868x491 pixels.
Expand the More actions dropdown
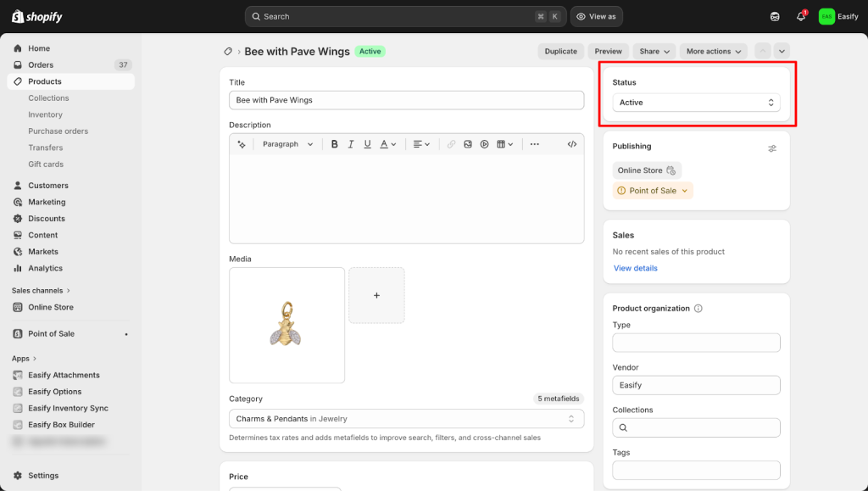(x=714, y=52)
